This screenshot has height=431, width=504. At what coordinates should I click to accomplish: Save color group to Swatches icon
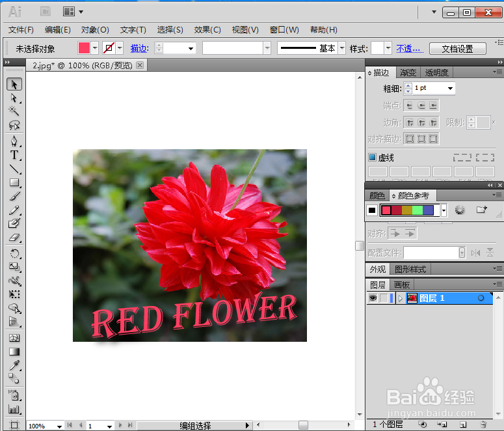[x=481, y=210]
